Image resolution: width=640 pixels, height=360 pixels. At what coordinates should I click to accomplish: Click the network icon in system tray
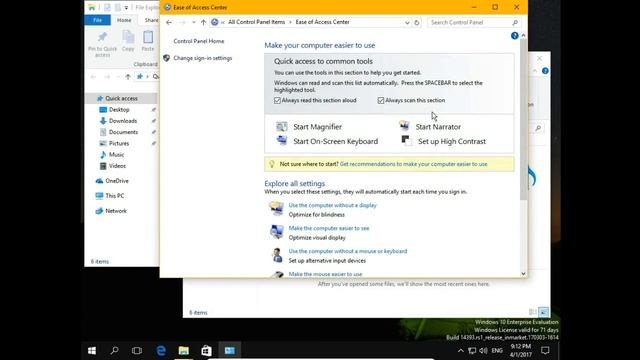click(x=472, y=351)
